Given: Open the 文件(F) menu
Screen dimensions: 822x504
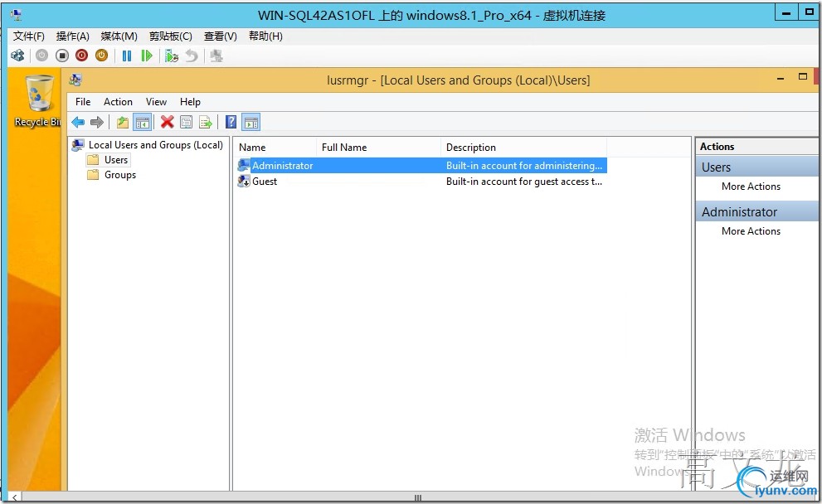Looking at the screenshot, I should [29, 36].
